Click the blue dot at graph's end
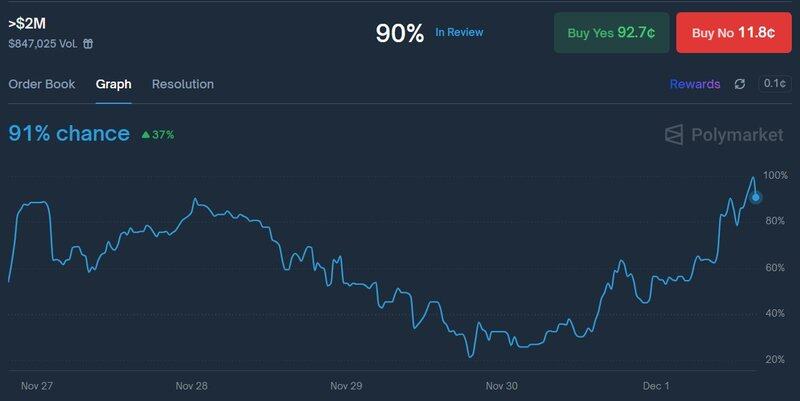Screen dimensions: 800x401 (756, 197)
